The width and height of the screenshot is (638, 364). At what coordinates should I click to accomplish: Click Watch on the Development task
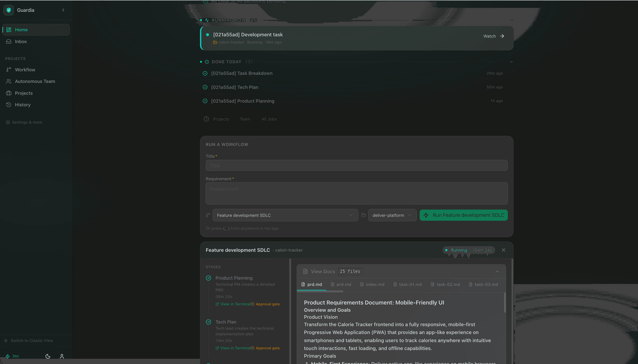(494, 36)
